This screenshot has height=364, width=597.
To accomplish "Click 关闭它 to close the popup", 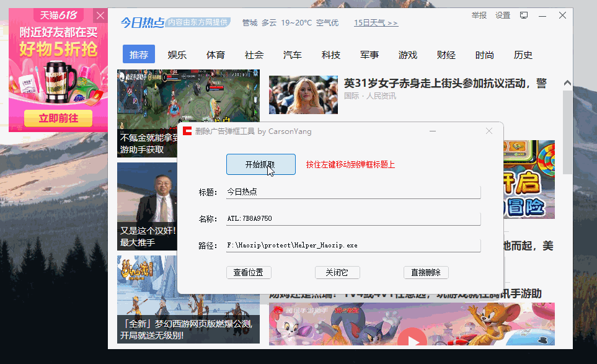I will pos(337,272).
